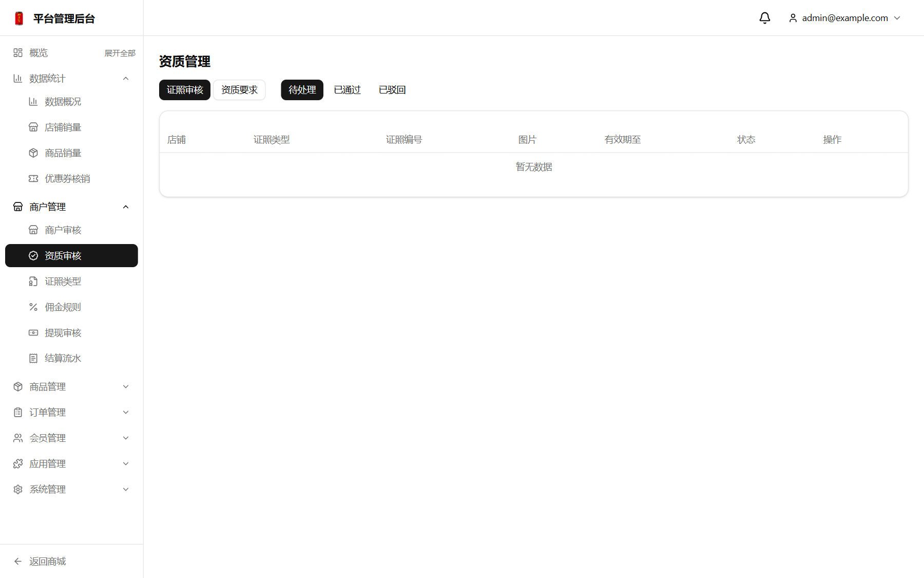Select the 待处理 status filter
This screenshot has height=578, width=924.
(302, 90)
